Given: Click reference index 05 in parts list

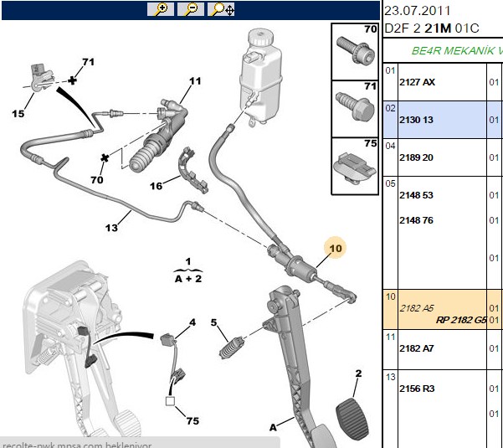Looking at the screenshot, I should pyautogui.click(x=390, y=183).
